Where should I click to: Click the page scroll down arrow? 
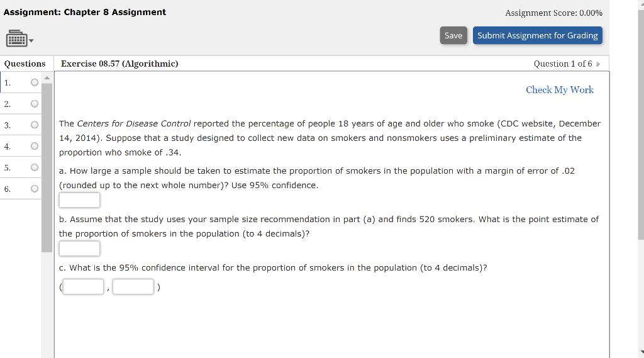[641, 352]
